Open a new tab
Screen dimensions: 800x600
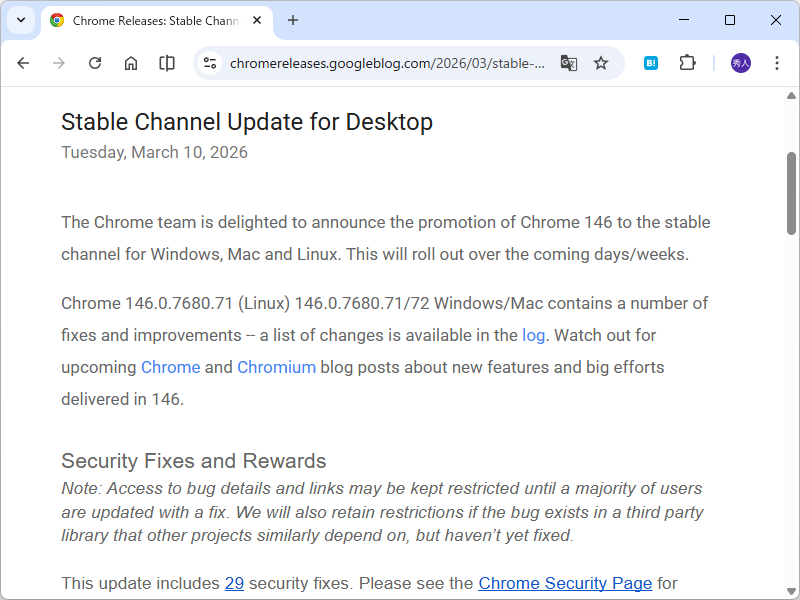pyautogui.click(x=293, y=20)
